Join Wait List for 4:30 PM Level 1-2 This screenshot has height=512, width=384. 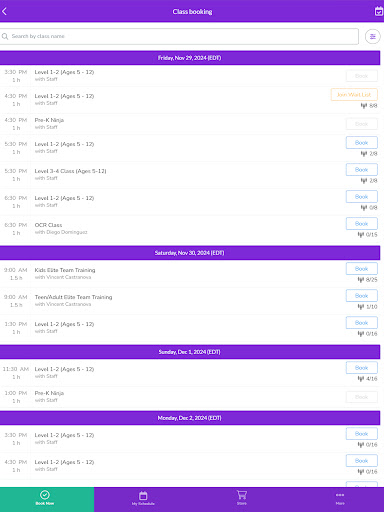pyautogui.click(x=354, y=95)
